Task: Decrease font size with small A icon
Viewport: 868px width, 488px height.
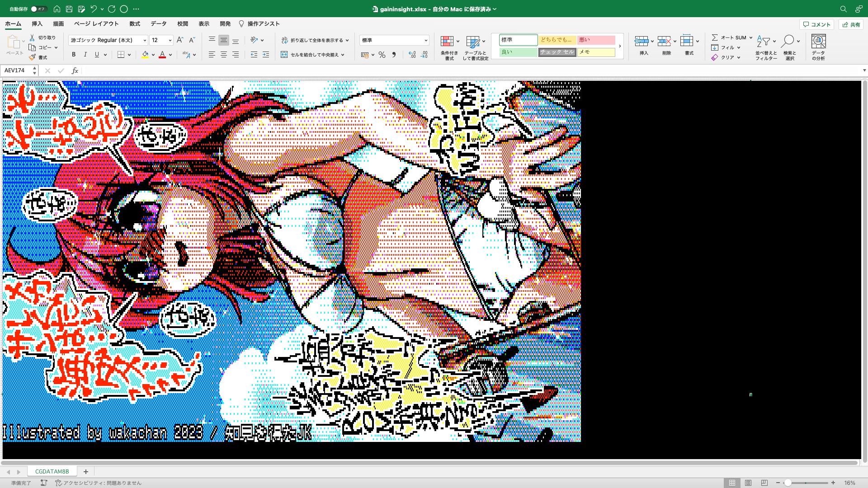Action: pyautogui.click(x=192, y=40)
